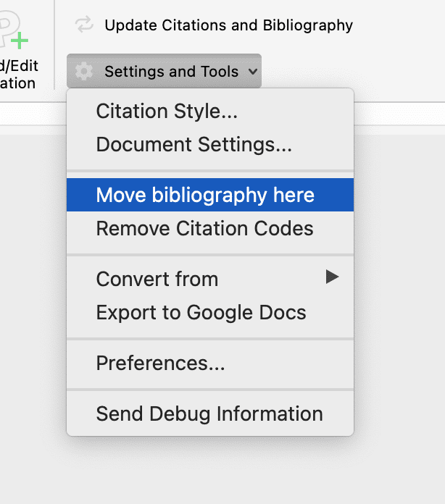The width and height of the screenshot is (445, 504).
Task: Click the Settings and Tools button label
Action: point(171,71)
